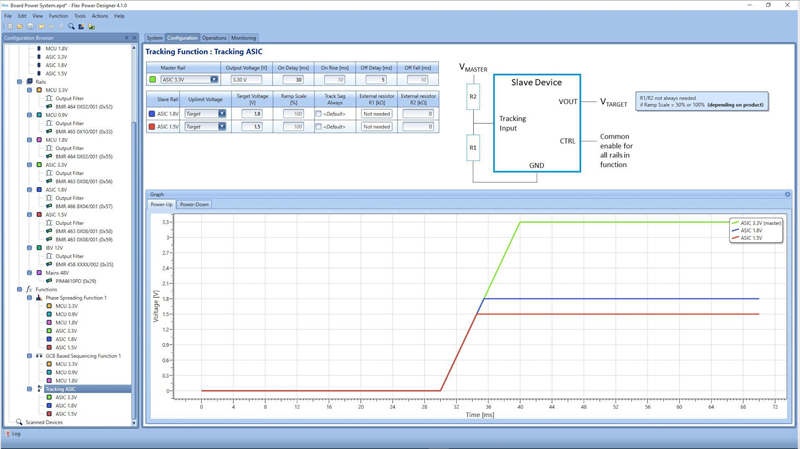
Task: Enable Track Sag Always for ASIC 1.5V
Action: (319, 127)
